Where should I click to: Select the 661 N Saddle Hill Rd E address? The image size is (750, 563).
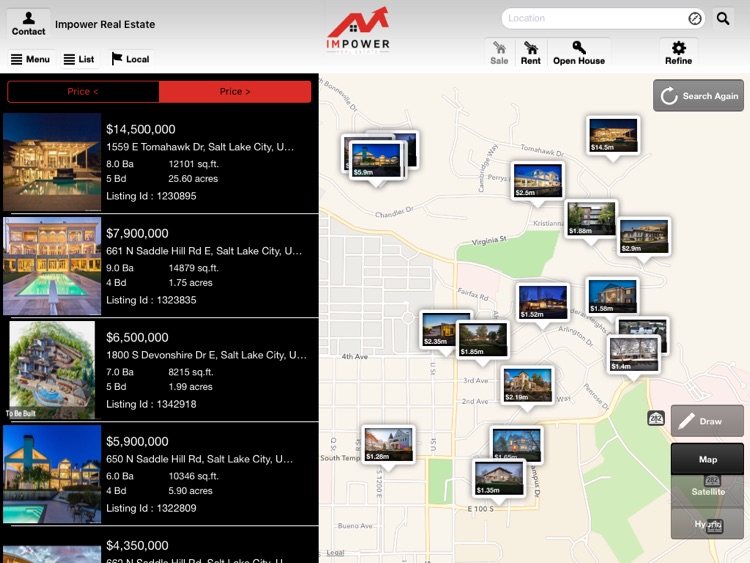coord(204,251)
